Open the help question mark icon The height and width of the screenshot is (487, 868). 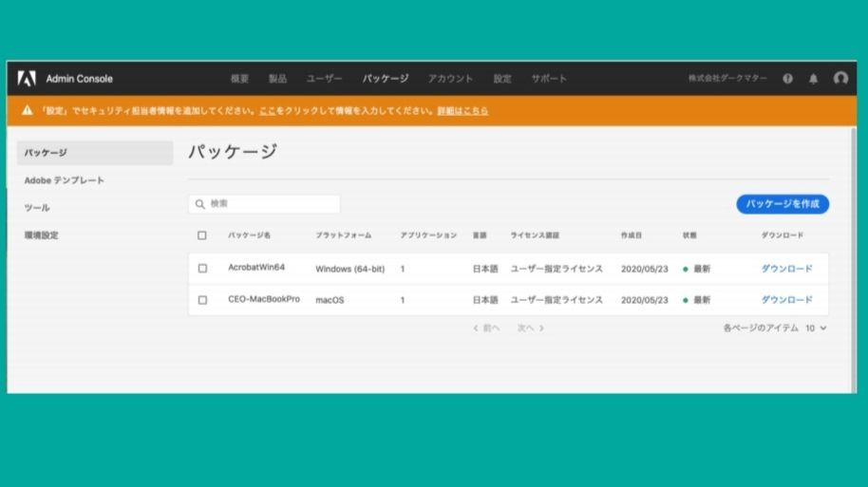(x=788, y=79)
